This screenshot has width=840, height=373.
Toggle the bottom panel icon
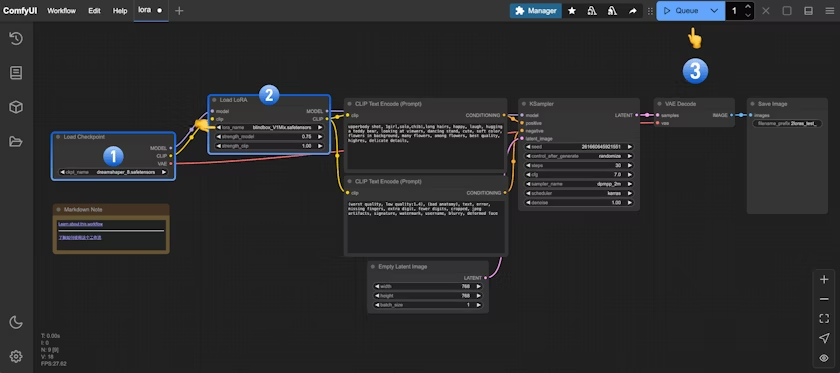coord(809,11)
